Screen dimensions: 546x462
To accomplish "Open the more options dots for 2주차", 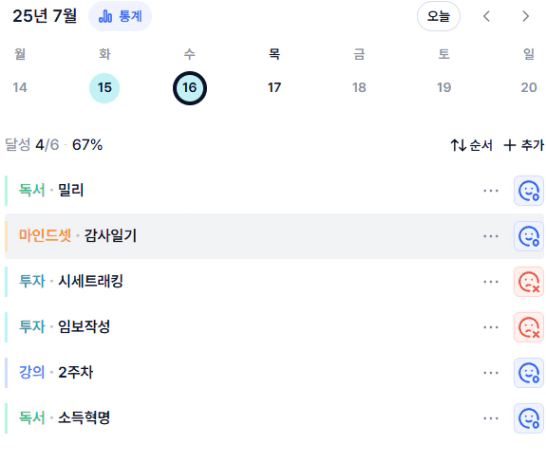I will pyautogui.click(x=491, y=373).
